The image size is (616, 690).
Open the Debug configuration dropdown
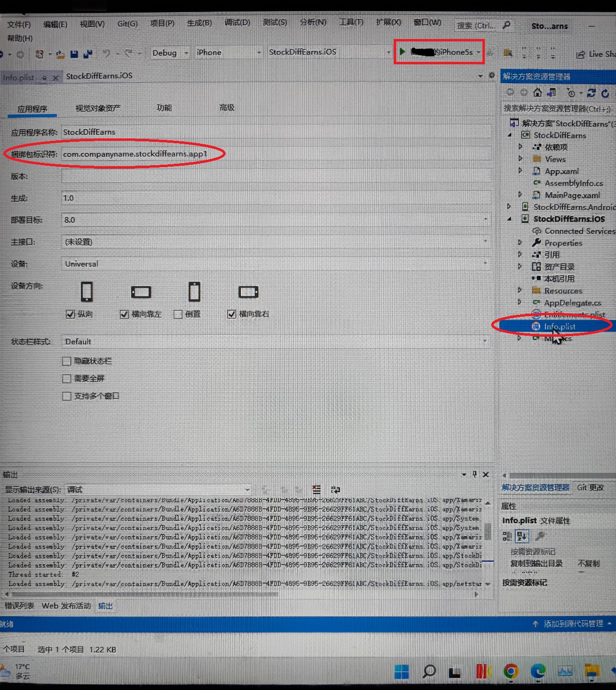click(186, 52)
